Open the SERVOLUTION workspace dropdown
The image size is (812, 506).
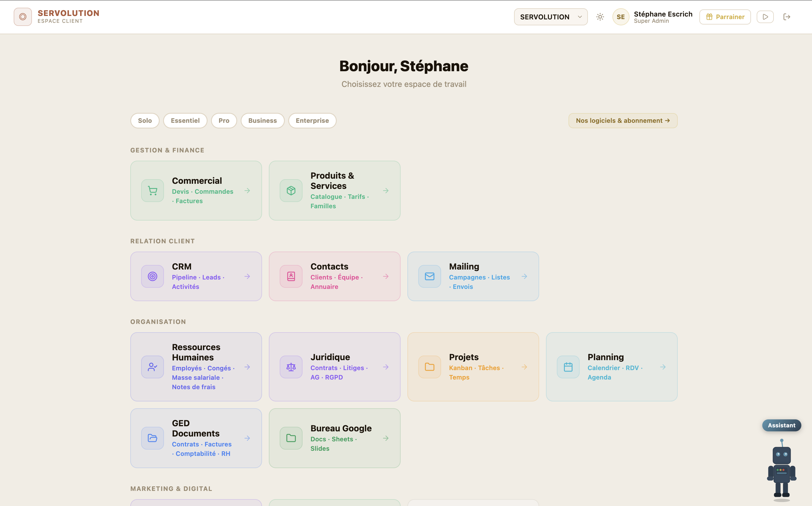[x=551, y=17]
